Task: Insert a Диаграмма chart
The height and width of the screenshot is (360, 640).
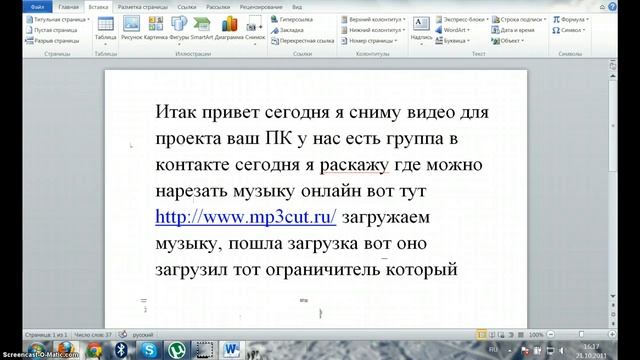Action: [229, 29]
